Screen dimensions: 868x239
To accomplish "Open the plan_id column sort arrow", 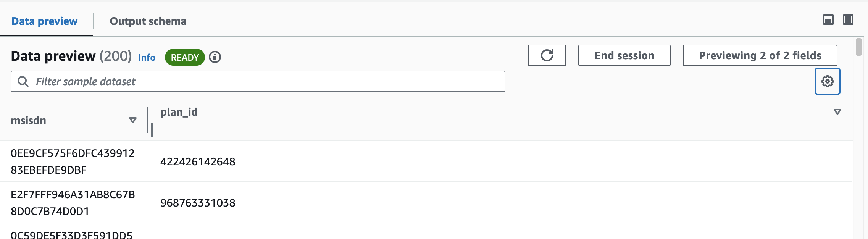I will click(x=837, y=112).
